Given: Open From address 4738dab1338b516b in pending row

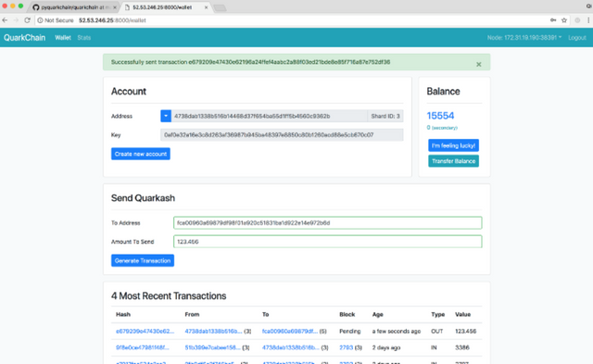Looking at the screenshot, I should 213,331.
